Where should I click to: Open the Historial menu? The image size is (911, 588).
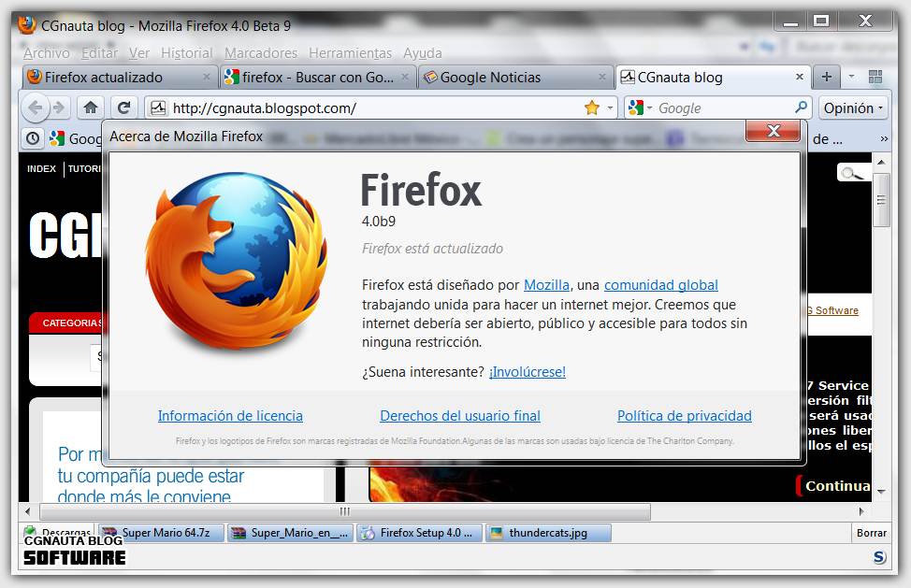point(186,53)
